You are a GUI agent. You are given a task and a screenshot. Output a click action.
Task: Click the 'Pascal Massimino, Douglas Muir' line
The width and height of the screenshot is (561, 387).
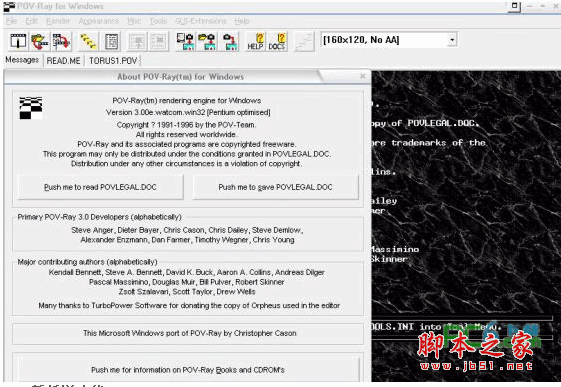pos(187,282)
